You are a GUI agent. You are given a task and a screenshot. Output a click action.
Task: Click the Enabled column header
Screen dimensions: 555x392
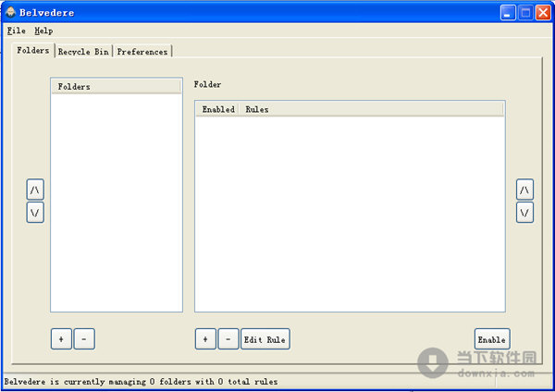(218, 109)
